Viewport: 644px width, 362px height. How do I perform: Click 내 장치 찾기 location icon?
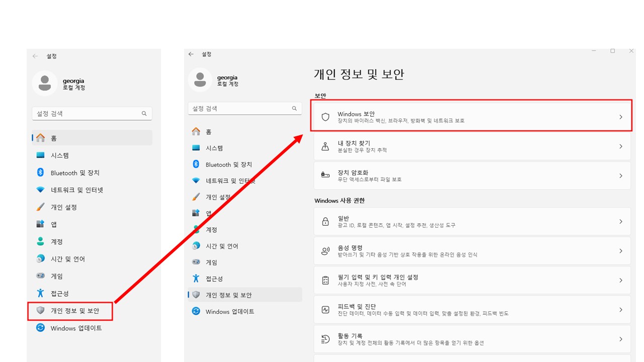coord(326,146)
